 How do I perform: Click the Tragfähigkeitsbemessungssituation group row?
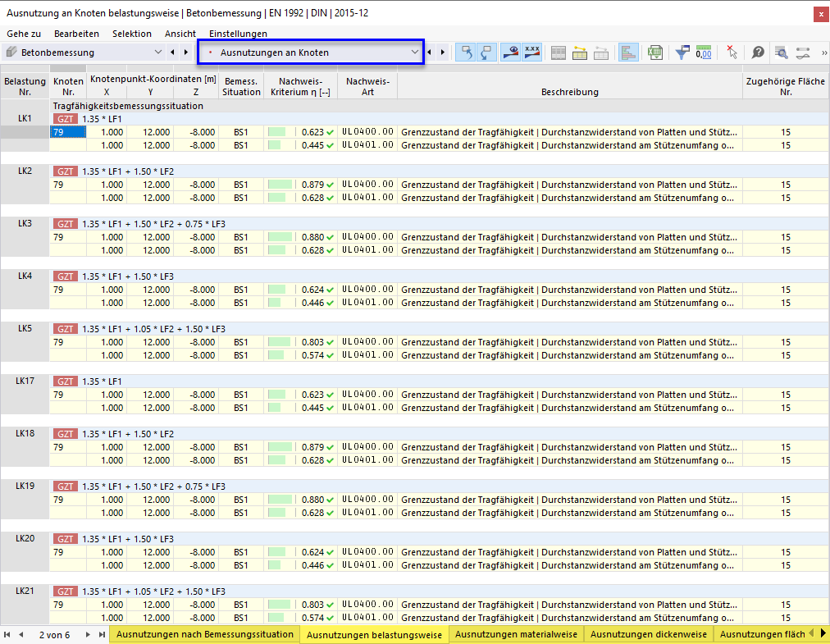pos(440,106)
